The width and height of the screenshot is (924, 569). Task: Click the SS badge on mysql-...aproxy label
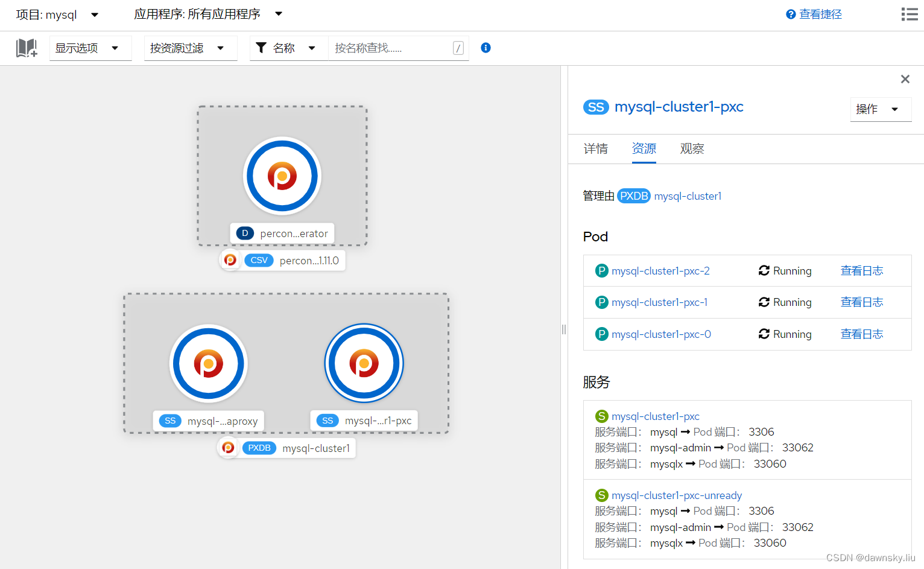pos(170,421)
